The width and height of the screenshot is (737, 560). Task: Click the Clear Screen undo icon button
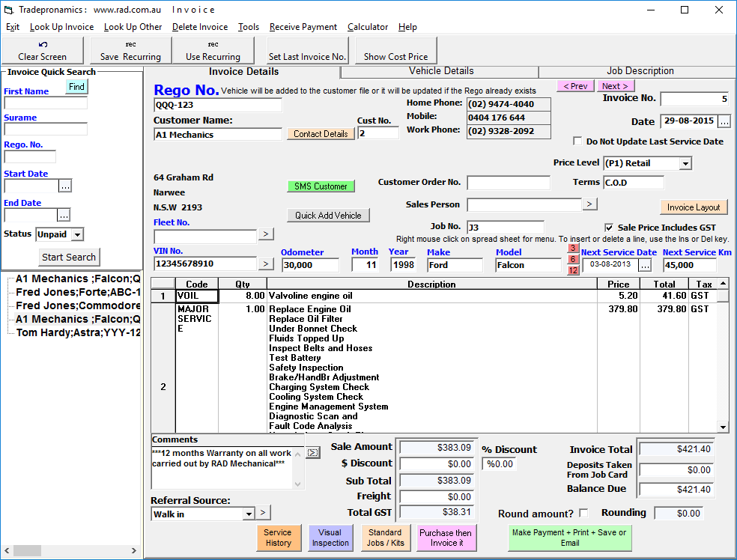click(x=42, y=50)
